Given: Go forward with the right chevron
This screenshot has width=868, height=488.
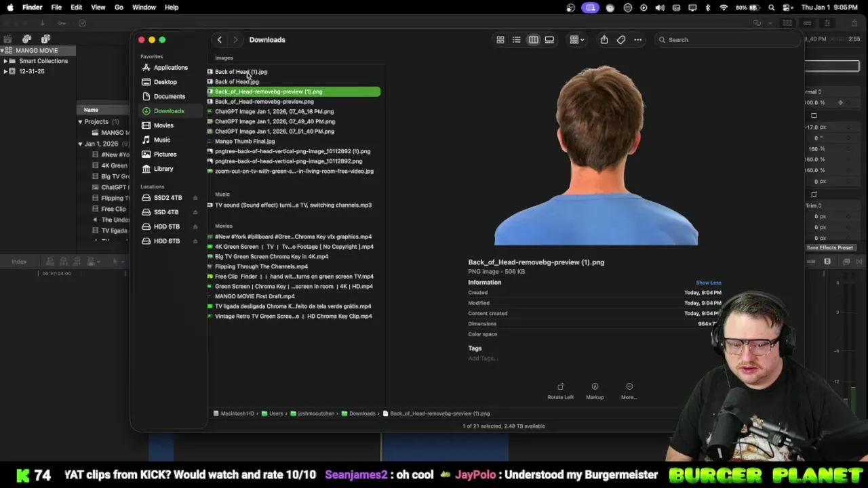Looking at the screenshot, I should click(235, 40).
